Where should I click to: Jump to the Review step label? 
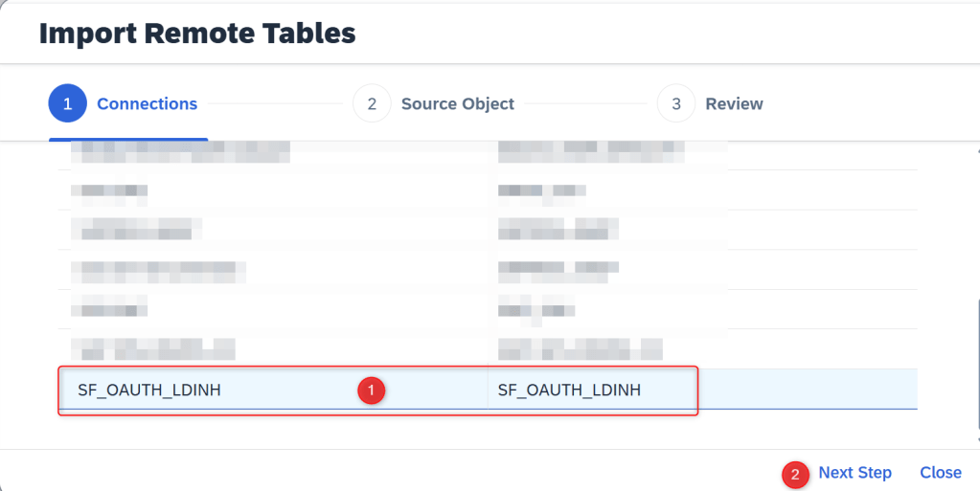click(734, 104)
